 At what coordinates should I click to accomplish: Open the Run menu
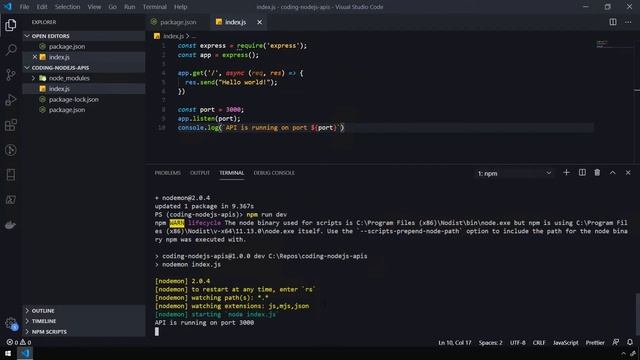[130, 7]
